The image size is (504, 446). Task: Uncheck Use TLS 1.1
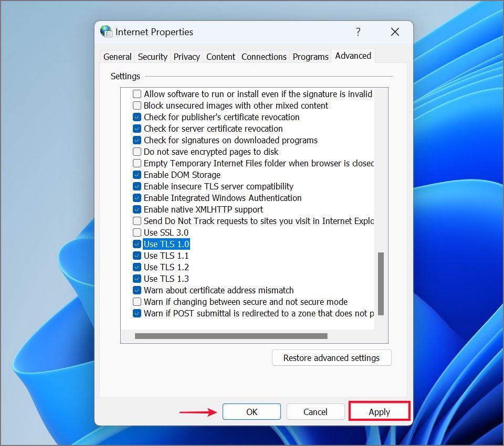[x=137, y=256]
